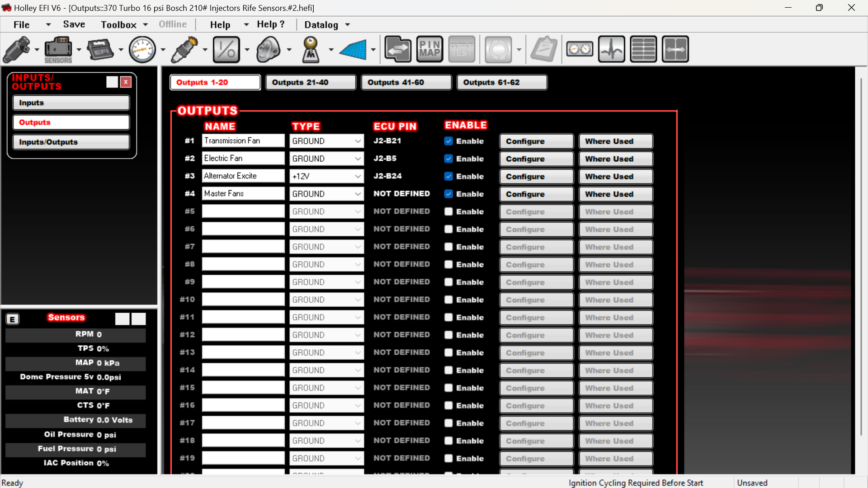Click the transmission shifter icon

click(311, 49)
